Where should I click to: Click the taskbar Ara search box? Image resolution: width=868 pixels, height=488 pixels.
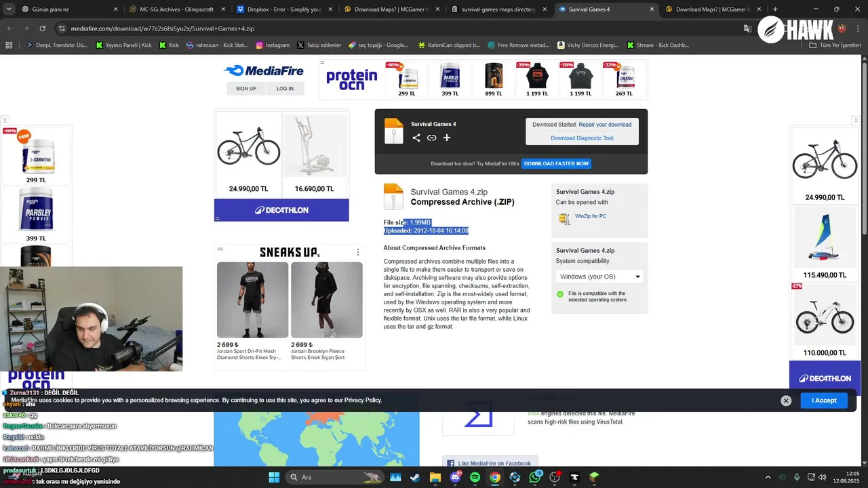(x=334, y=477)
